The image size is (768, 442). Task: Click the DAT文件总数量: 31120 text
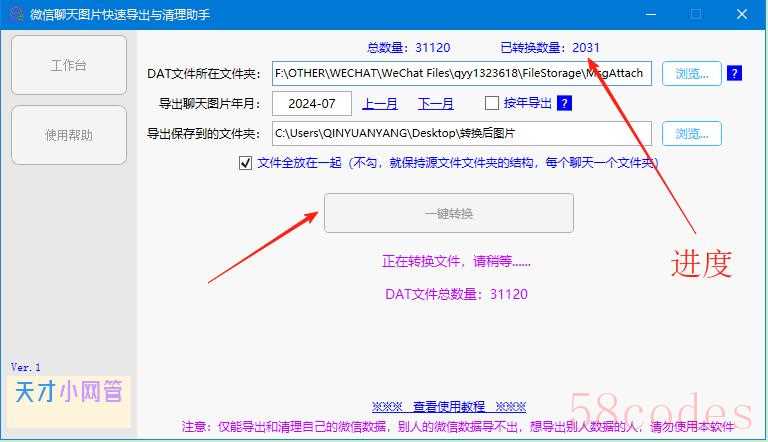click(x=456, y=294)
